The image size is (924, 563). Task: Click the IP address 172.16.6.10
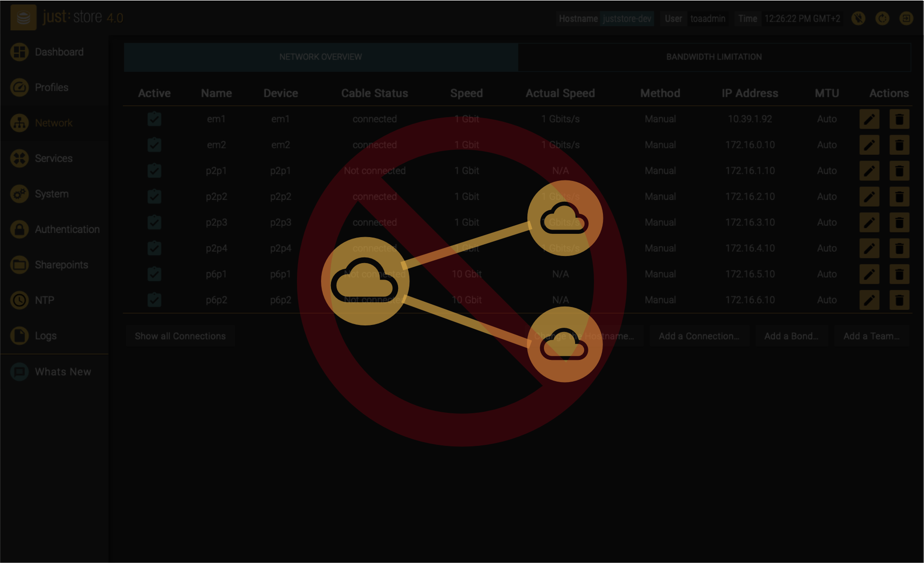point(750,300)
